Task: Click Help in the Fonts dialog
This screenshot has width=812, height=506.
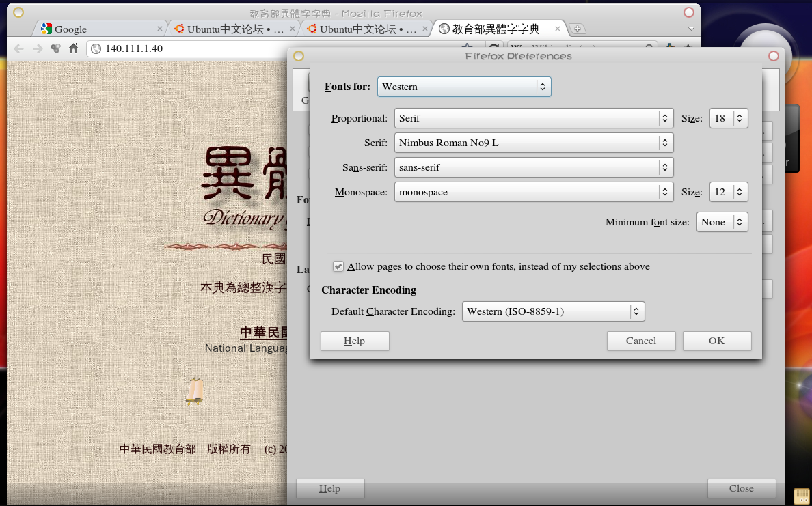Action: click(355, 341)
